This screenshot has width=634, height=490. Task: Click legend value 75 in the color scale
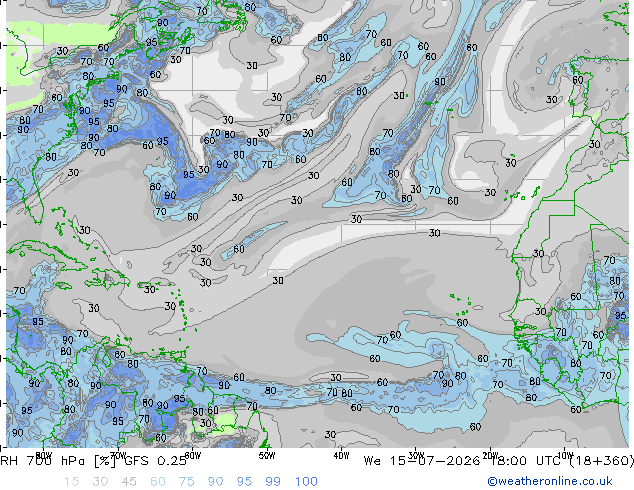click(x=186, y=482)
